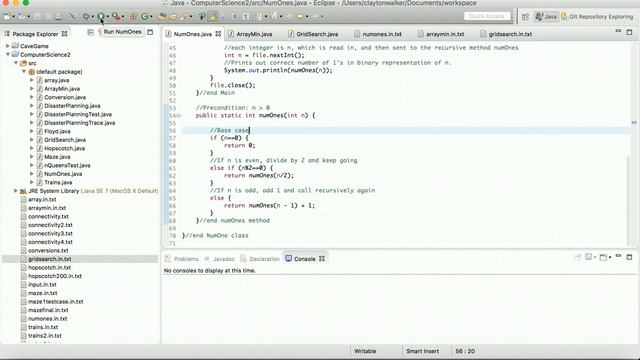Click the Print toolbar icon
The height and width of the screenshot is (360, 640).
pyautogui.click(x=59, y=16)
